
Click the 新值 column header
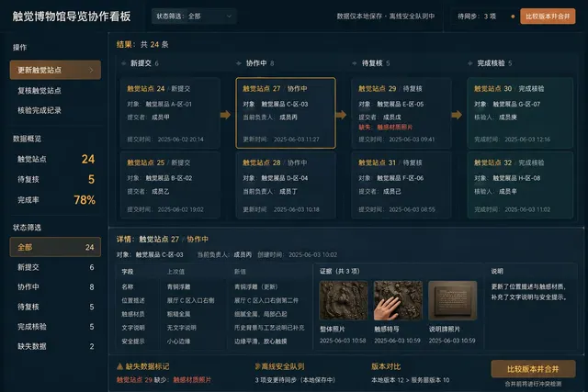tap(240, 272)
